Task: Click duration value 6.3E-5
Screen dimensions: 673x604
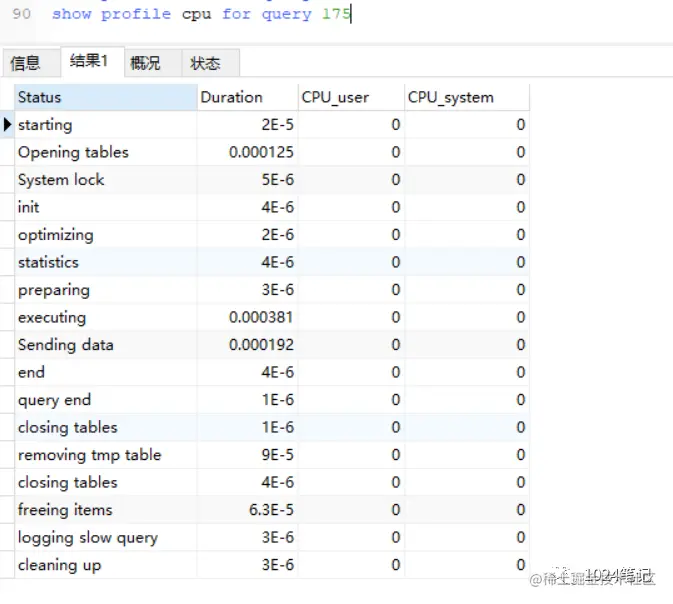Action: (x=271, y=510)
